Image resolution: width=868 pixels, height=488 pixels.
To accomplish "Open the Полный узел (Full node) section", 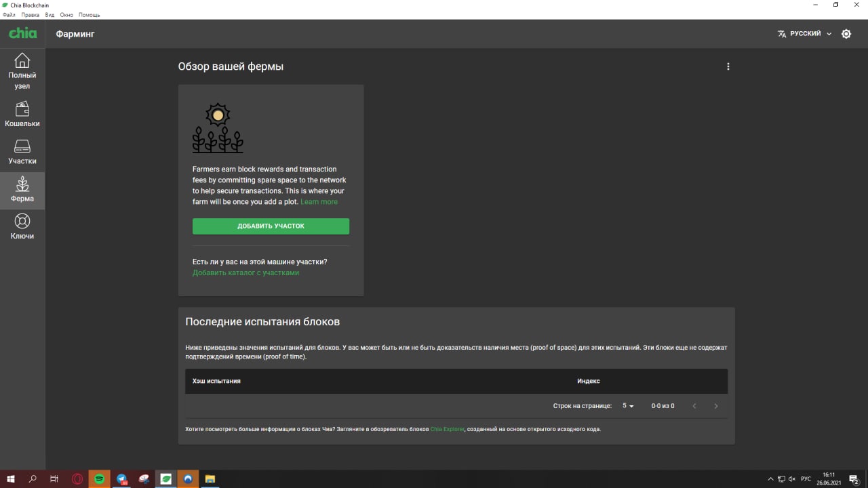I will coord(22,70).
